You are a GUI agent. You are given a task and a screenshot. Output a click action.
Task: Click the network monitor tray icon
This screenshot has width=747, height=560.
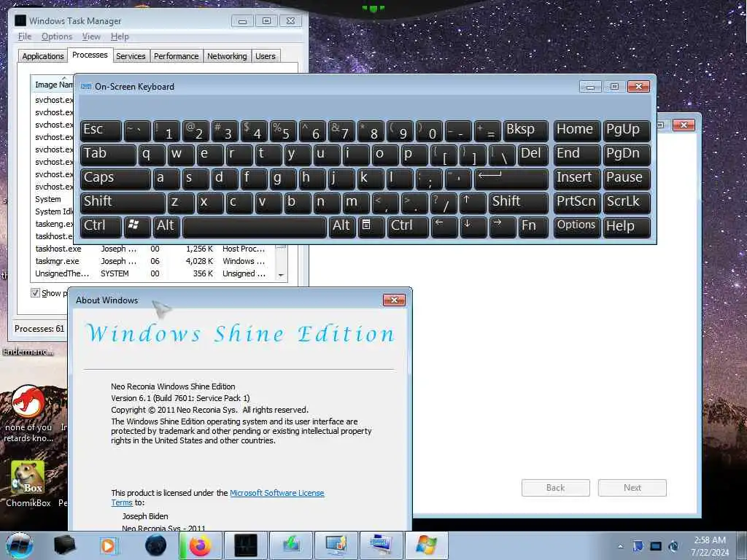point(656,546)
